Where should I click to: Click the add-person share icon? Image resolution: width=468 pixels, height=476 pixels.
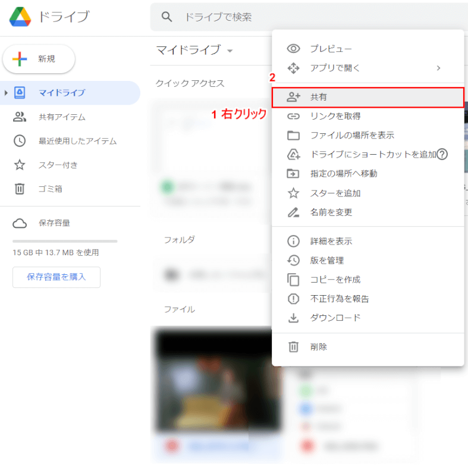[x=293, y=97]
